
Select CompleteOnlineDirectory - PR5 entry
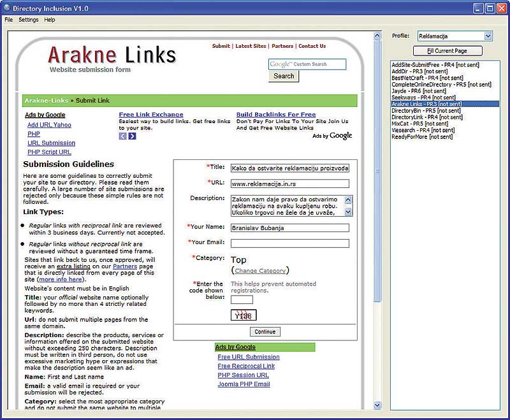tap(441, 85)
